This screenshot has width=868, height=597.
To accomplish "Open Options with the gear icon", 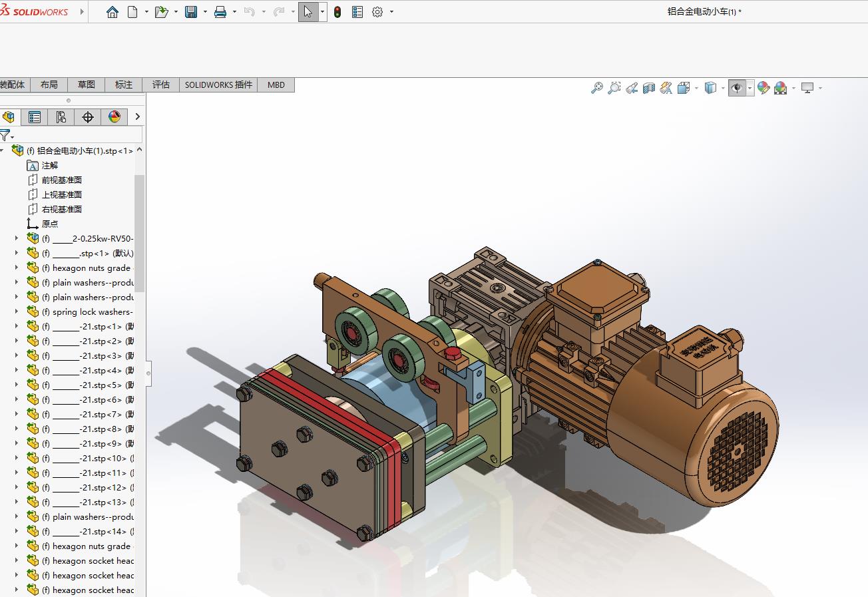I will (x=377, y=12).
